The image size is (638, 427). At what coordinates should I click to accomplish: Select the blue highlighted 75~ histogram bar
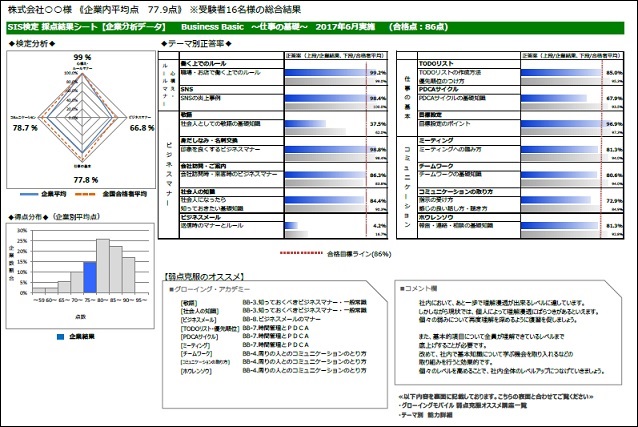click(90, 277)
